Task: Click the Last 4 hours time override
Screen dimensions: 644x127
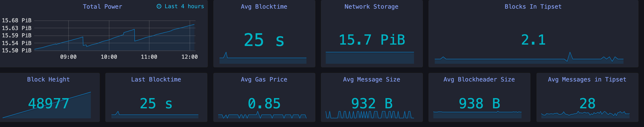Action: pyautogui.click(x=180, y=7)
